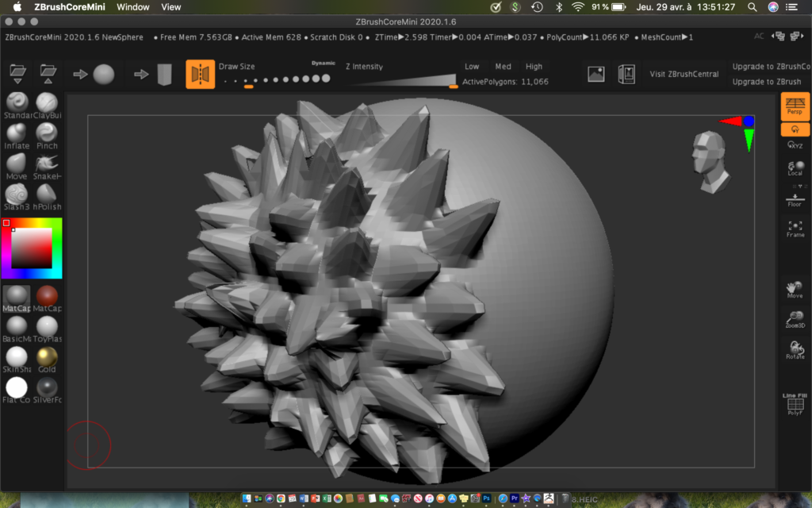Toggle Persp perspective view

(x=795, y=106)
